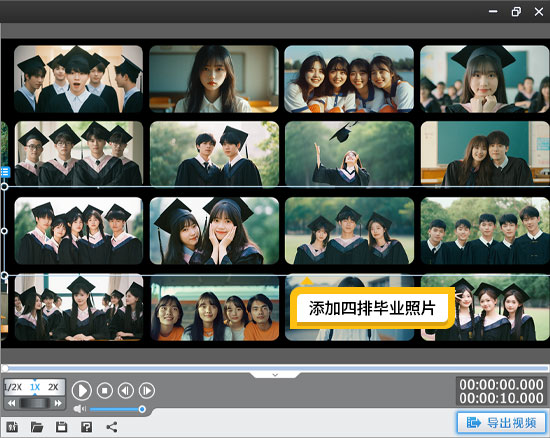The width and height of the screenshot is (550, 438).
Task: Stop the video preview
Action: pyautogui.click(x=105, y=390)
